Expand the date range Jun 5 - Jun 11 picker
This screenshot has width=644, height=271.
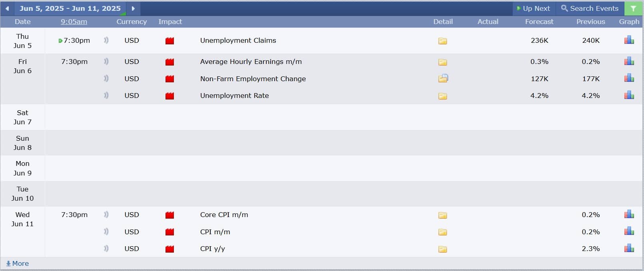click(70, 8)
